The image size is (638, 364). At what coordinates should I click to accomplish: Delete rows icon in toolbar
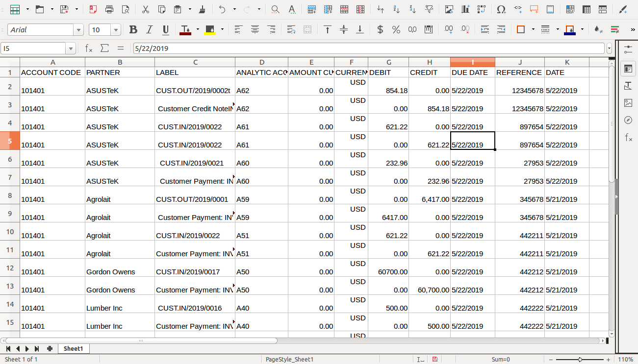click(x=344, y=9)
